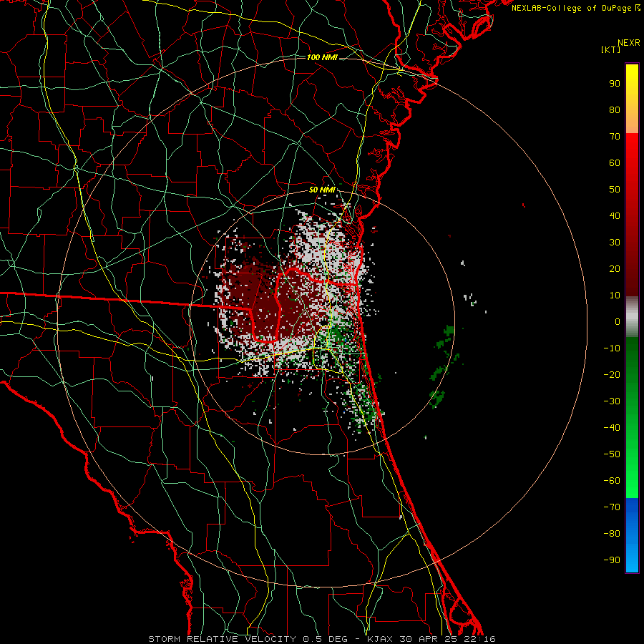Click the "-30" scale label
The image size is (644, 644).
point(612,401)
